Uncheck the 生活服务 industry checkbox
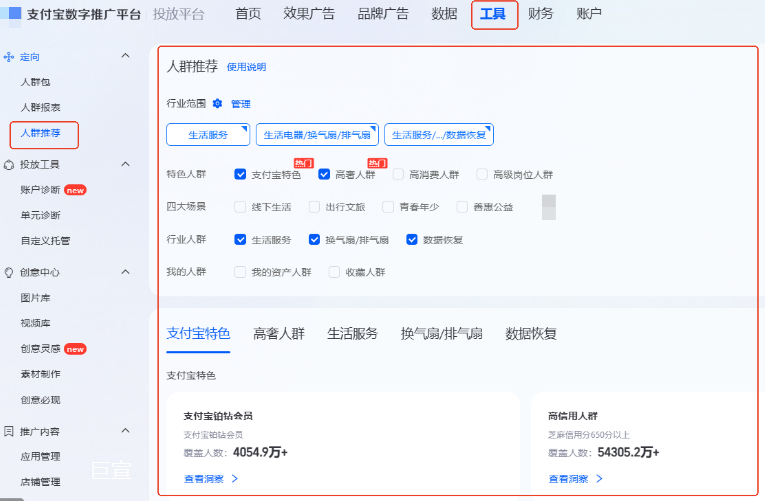This screenshot has width=765, height=501. point(240,240)
